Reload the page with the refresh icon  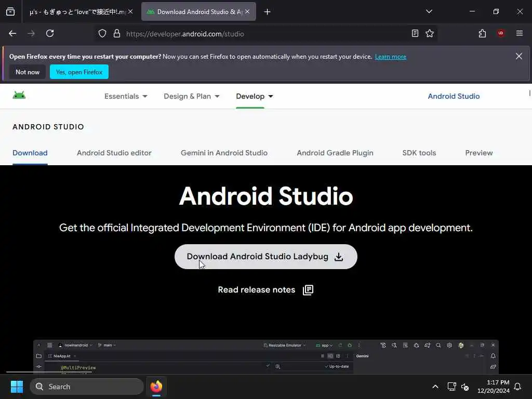[50, 33]
